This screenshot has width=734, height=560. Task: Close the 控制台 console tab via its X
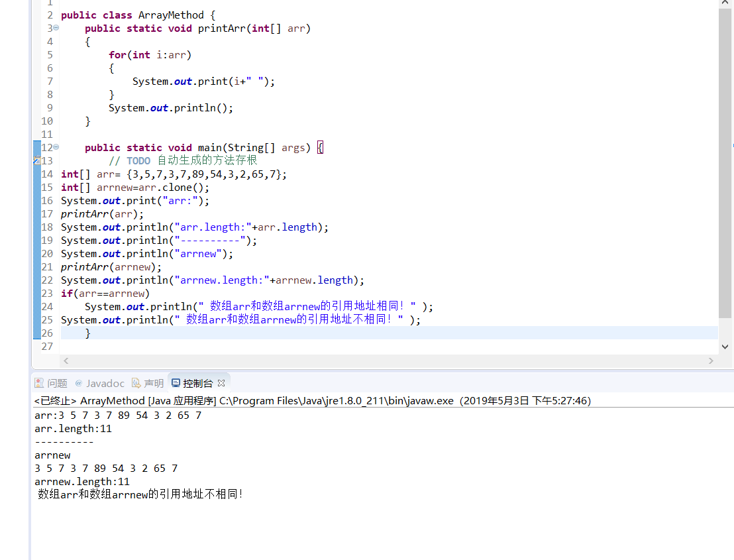[220, 382]
